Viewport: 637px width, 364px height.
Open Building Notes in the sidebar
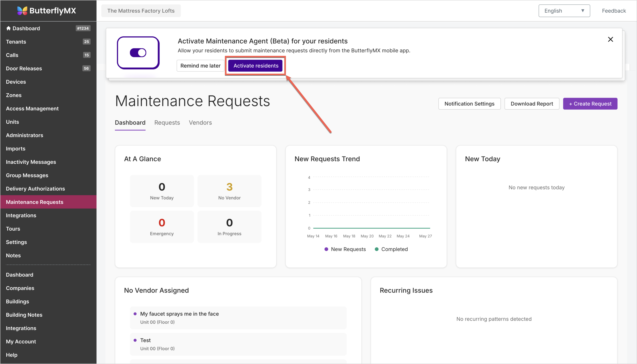pos(48,315)
